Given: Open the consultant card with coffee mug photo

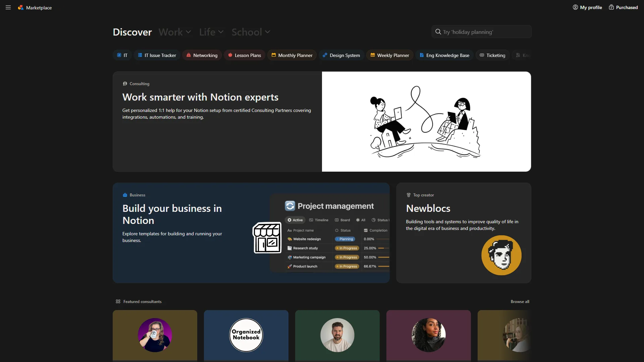Looking at the screenshot, I should (x=155, y=335).
